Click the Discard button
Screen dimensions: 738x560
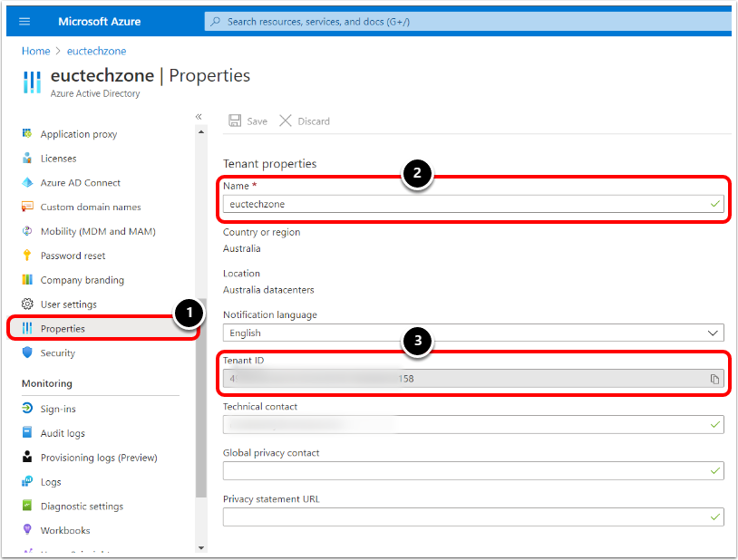(x=305, y=121)
